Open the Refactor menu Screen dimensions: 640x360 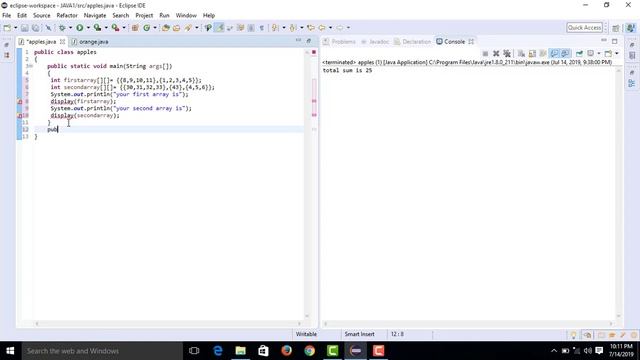[67, 16]
